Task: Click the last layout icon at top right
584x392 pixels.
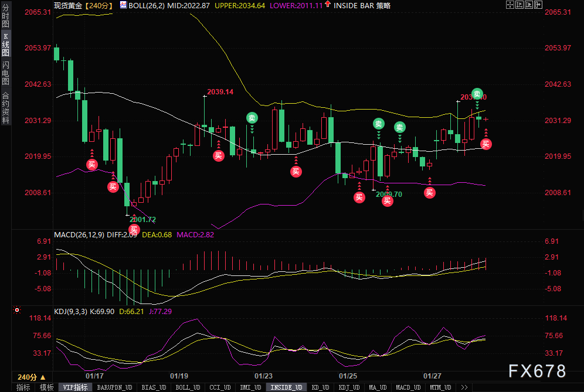Action: click(x=538, y=5)
